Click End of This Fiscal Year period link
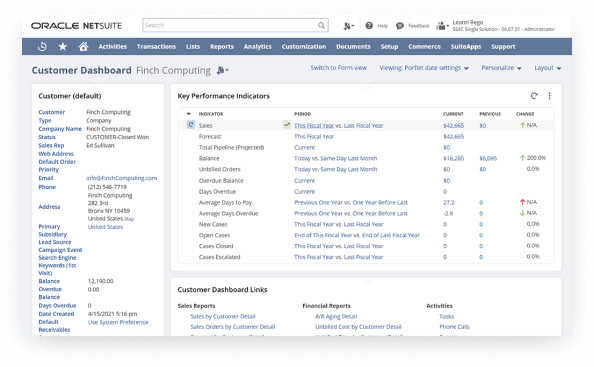 point(323,235)
